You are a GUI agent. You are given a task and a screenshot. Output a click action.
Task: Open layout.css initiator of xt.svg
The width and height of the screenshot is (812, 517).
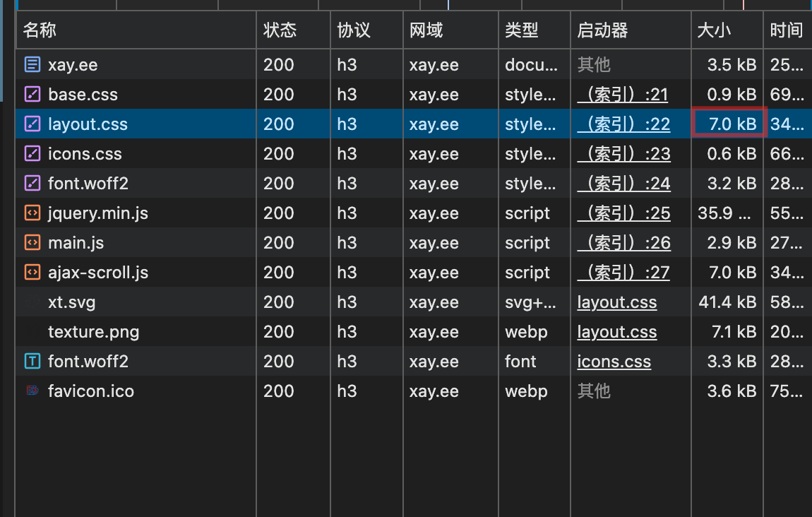pos(617,302)
